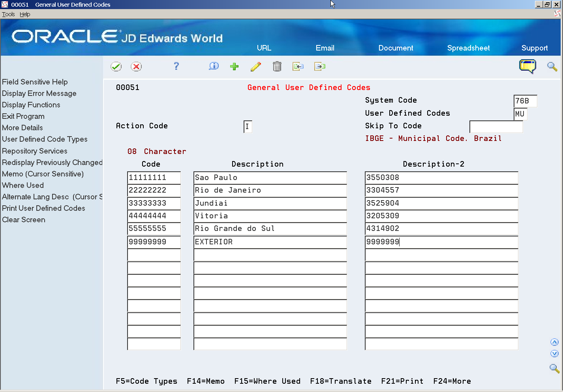563x392 pixels.
Task: Click the F5=Code Types function key
Action: click(146, 381)
